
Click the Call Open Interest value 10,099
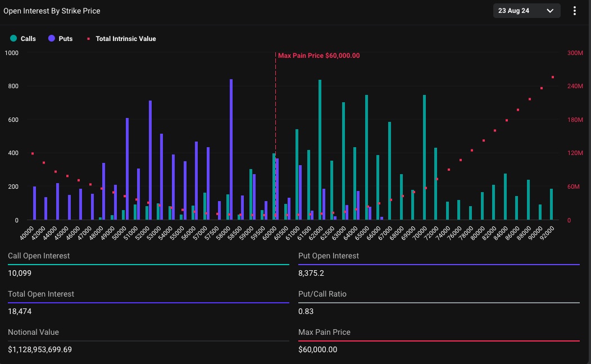click(20, 274)
